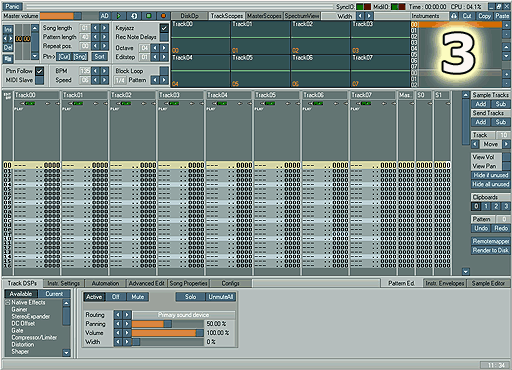The width and height of the screenshot is (512, 370).
Task: Enable recording with orange record dot
Action: pos(163,16)
